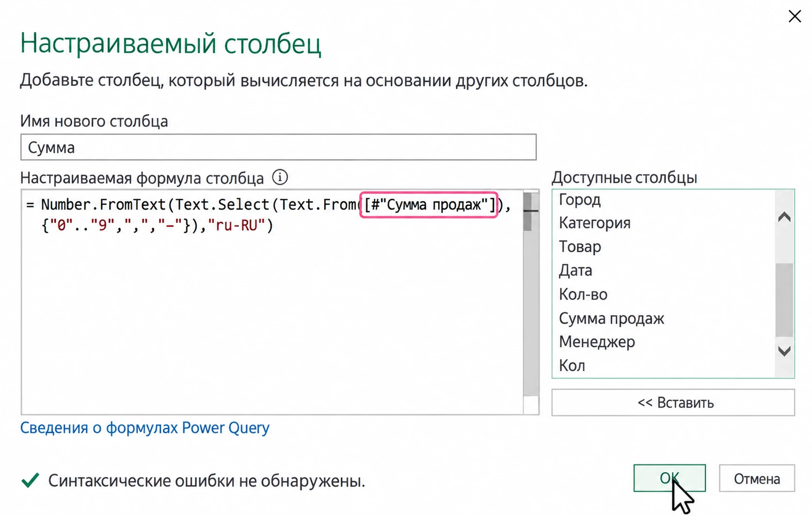812x516 pixels.
Task: Click Number.FromText in the formula
Action: click(103, 205)
